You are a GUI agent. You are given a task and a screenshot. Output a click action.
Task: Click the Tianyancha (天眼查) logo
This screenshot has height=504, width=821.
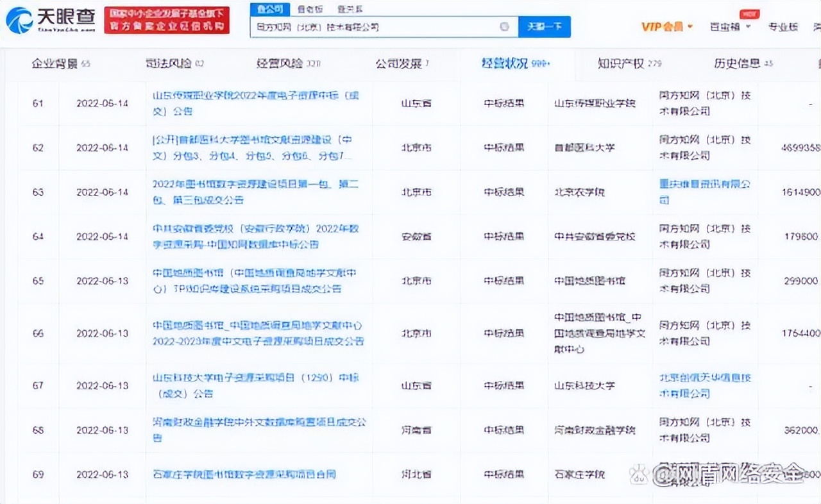point(51,21)
